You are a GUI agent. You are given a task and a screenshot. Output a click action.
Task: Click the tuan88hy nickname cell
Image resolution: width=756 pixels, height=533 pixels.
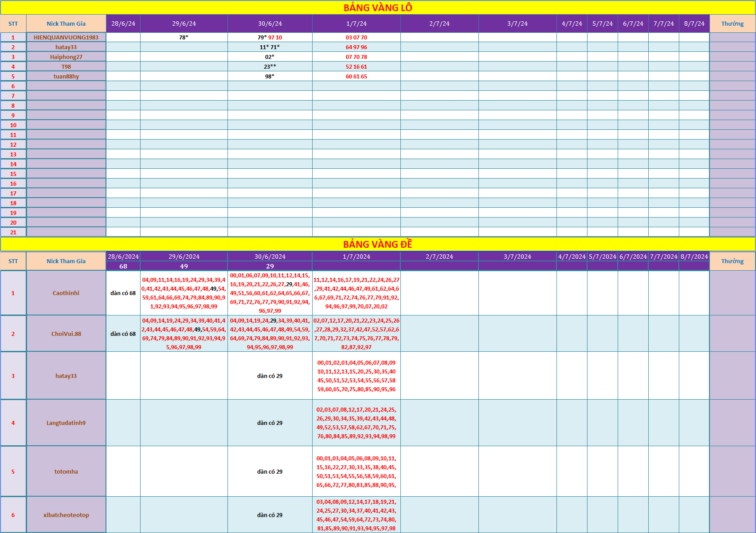click(x=66, y=76)
